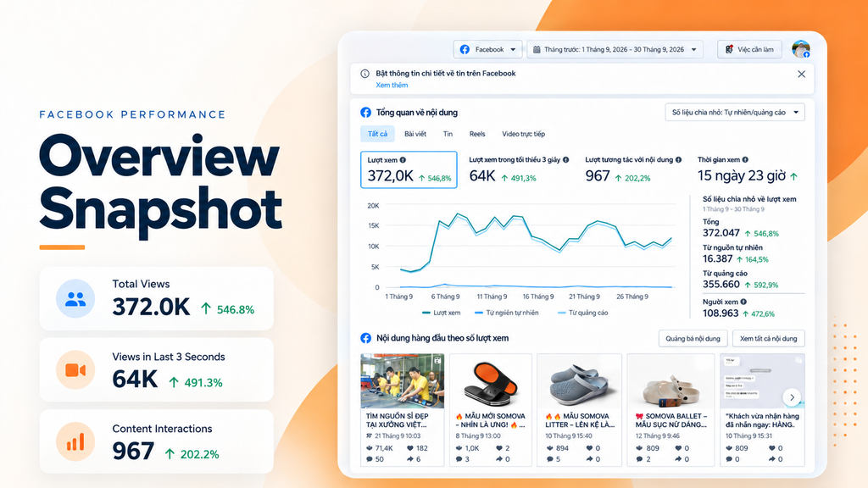Click Facebook logo beside Nội dung hàng đầu heading
The height and width of the screenshot is (488, 868).
(x=366, y=338)
